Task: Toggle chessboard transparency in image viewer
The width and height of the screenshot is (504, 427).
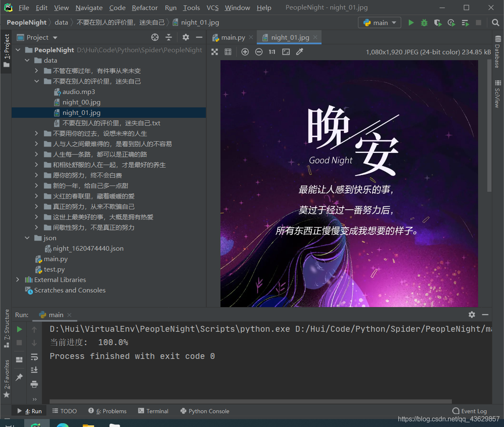Action: pyautogui.click(x=215, y=52)
